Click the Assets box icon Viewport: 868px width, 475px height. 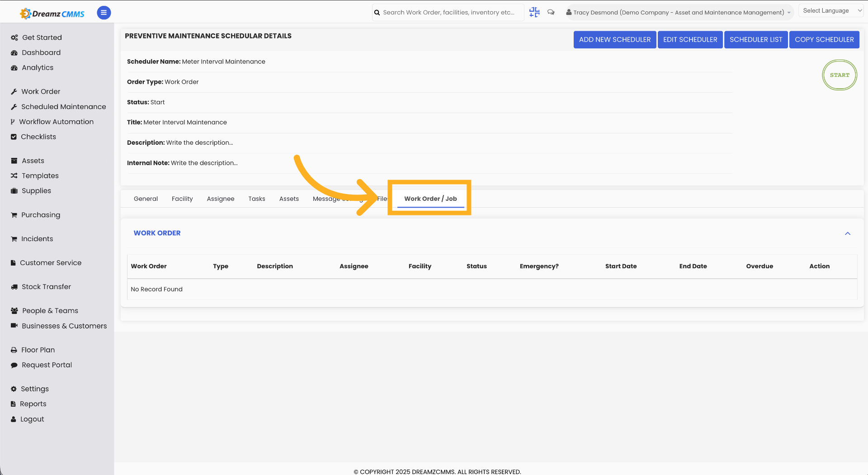pos(14,161)
